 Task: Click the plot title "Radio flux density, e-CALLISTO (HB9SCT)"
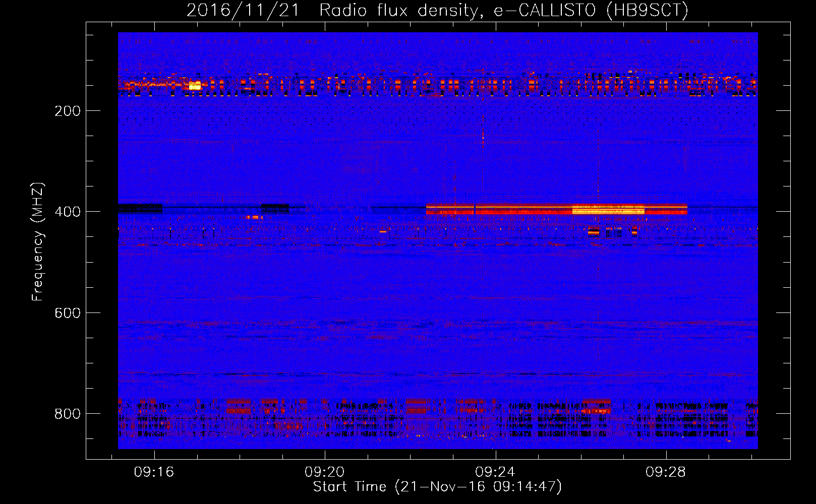(504, 11)
